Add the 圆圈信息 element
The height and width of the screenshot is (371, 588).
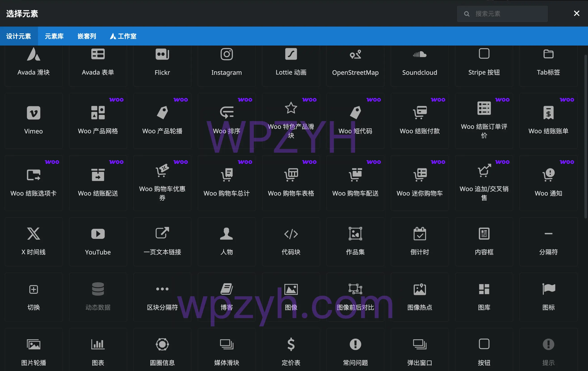click(x=162, y=350)
